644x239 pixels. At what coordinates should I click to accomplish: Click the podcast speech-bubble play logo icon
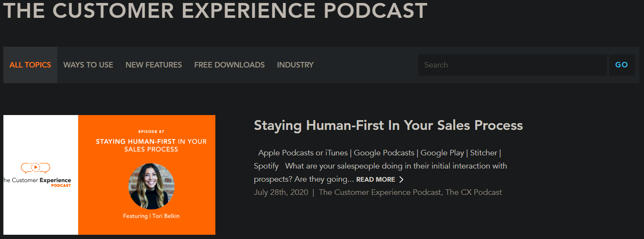(x=36, y=168)
